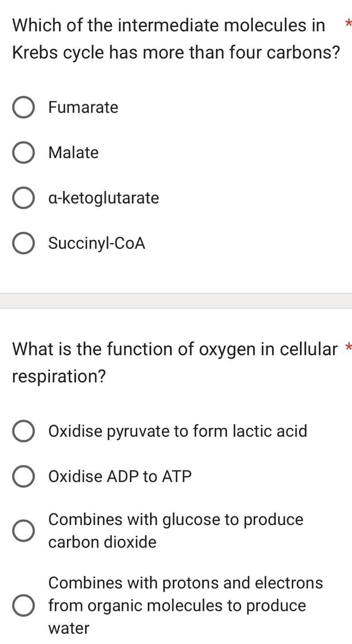Select 'Oxidise pyruvate to form lactic acid'
The height and width of the screenshot is (644, 352).
pyautogui.click(x=24, y=431)
